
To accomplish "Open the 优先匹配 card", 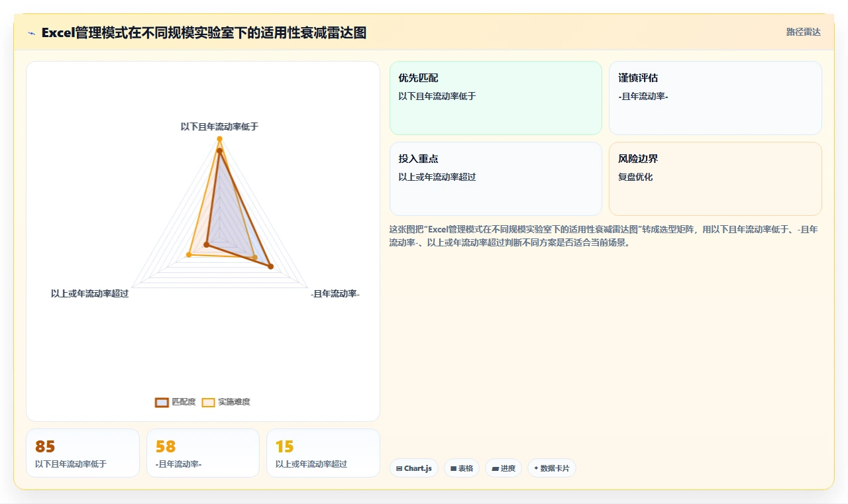I will (496, 98).
